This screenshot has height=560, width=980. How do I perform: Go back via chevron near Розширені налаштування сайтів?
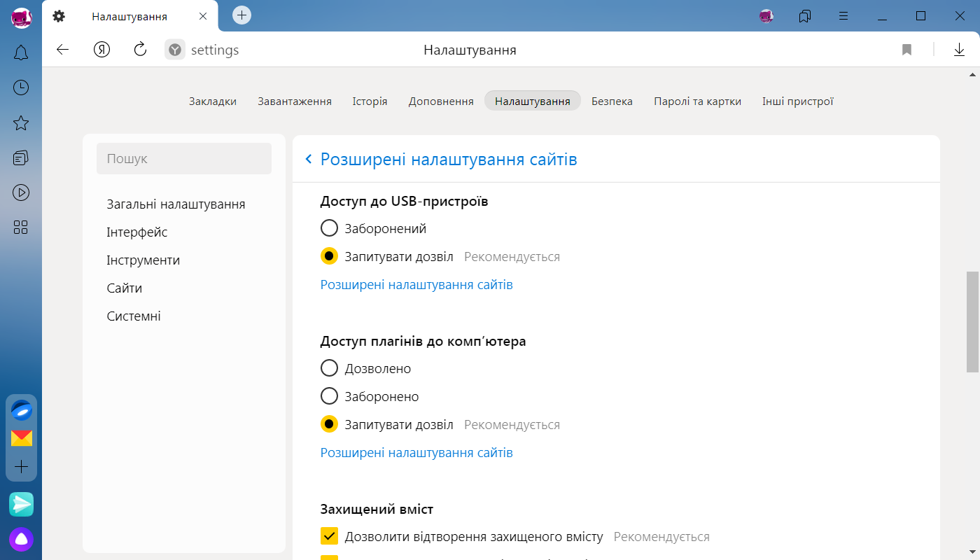click(x=309, y=160)
